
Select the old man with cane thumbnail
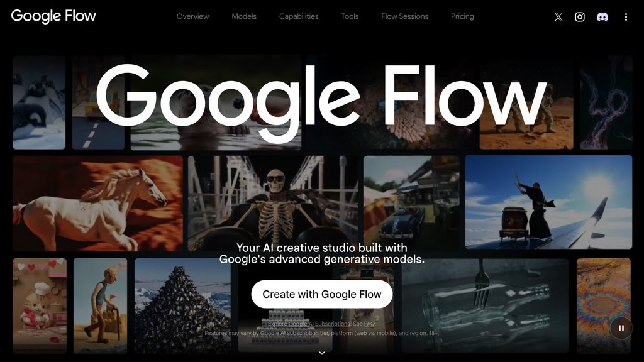(x=100, y=306)
